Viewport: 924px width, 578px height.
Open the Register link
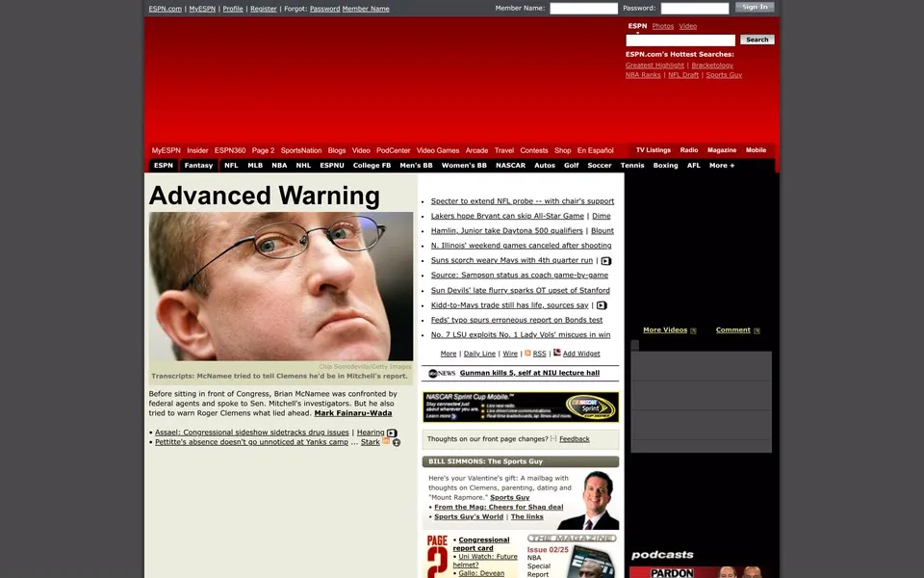264,9
